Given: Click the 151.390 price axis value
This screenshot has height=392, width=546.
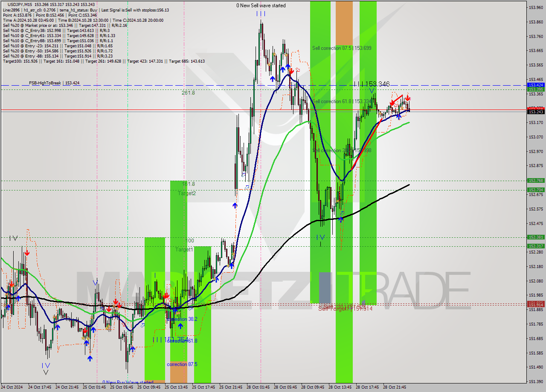Looking at the screenshot, I should pyautogui.click(x=537, y=381).
